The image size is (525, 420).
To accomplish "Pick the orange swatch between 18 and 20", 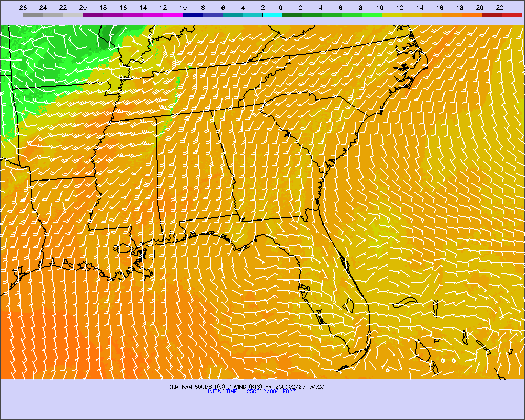I will tap(472, 15).
